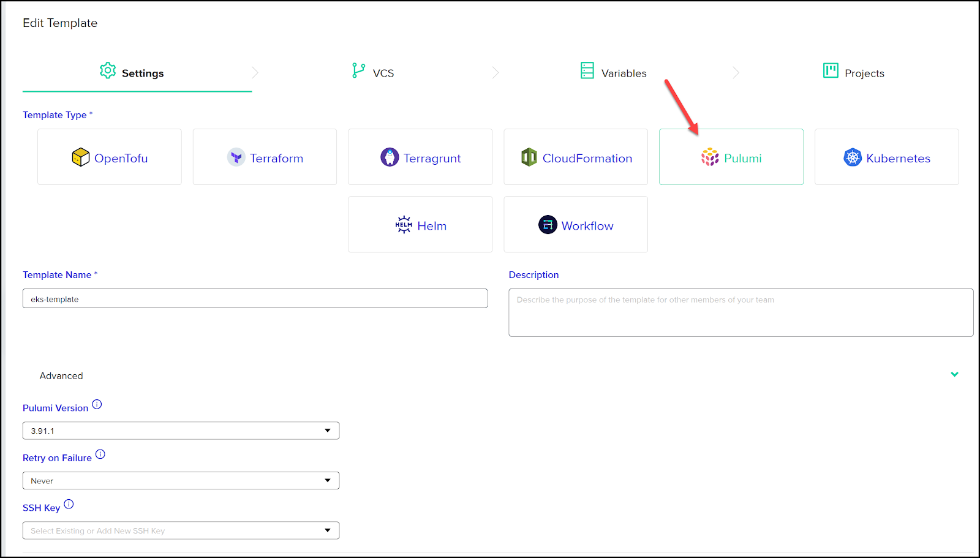This screenshot has height=558, width=980.
Task: Click the Workflow logo icon
Action: pyautogui.click(x=548, y=225)
